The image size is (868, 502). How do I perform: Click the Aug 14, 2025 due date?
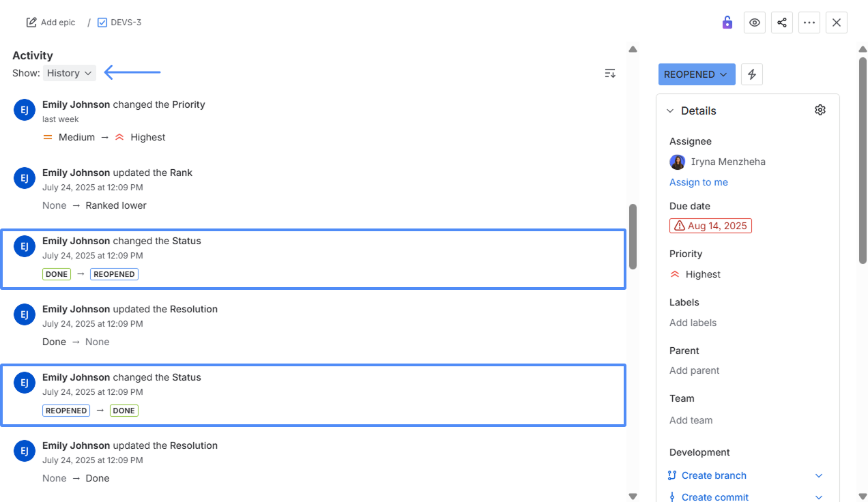710,225
